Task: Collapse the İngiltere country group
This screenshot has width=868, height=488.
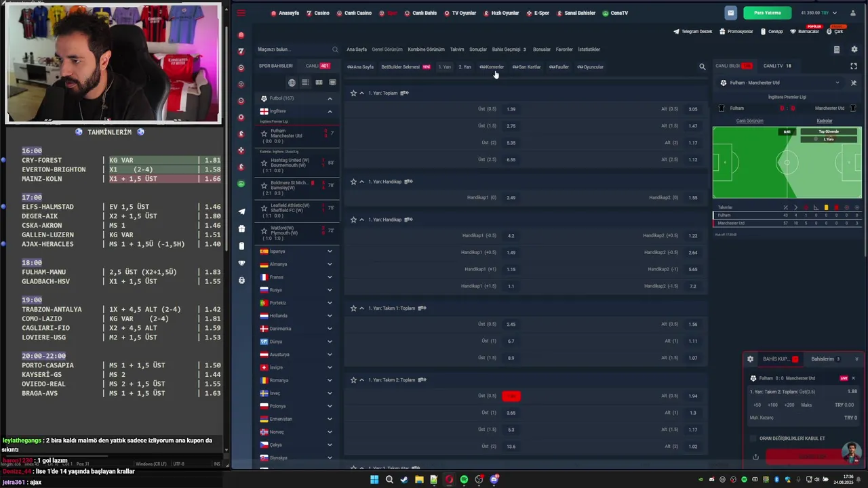Action: pos(330,111)
